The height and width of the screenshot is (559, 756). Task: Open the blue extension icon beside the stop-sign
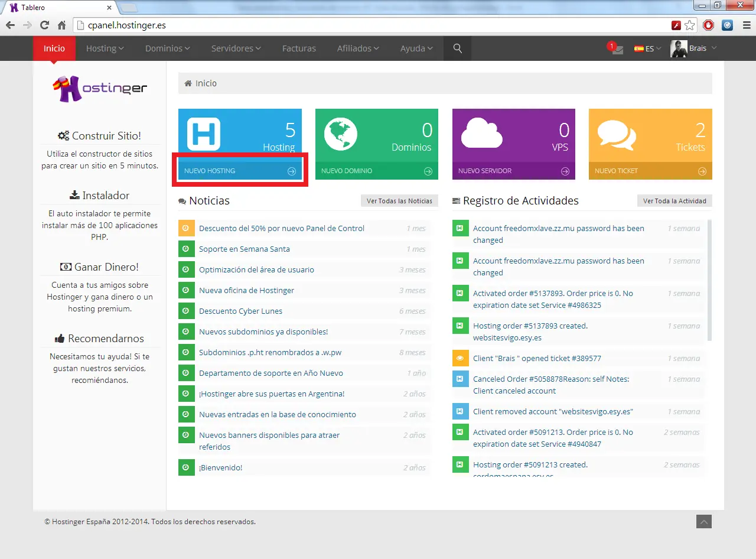click(x=728, y=25)
